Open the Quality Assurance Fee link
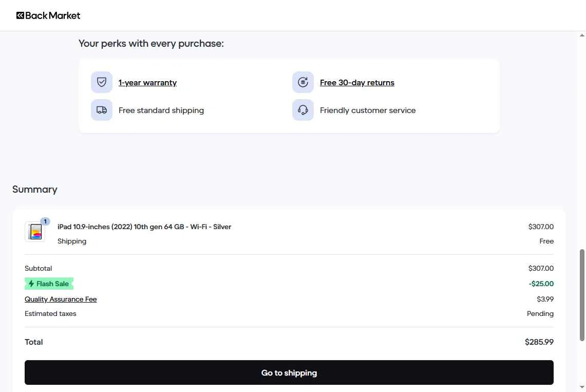Screen dimensions: 586x392 tap(61, 300)
